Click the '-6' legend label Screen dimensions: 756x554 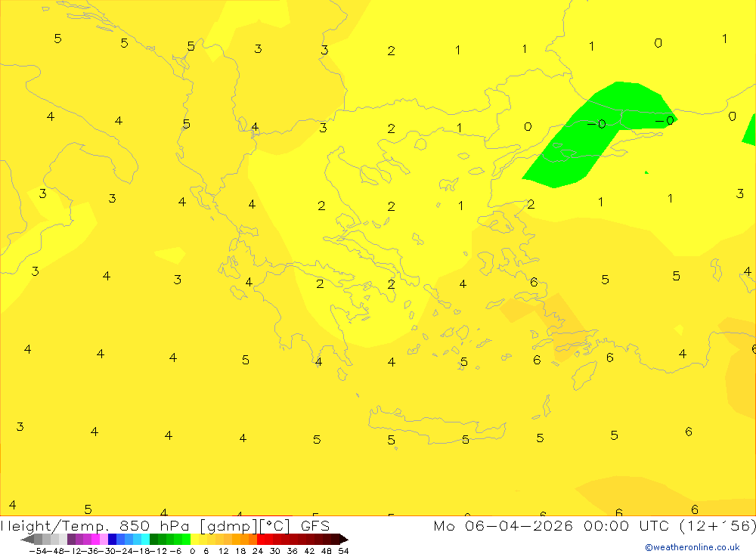pos(175,551)
